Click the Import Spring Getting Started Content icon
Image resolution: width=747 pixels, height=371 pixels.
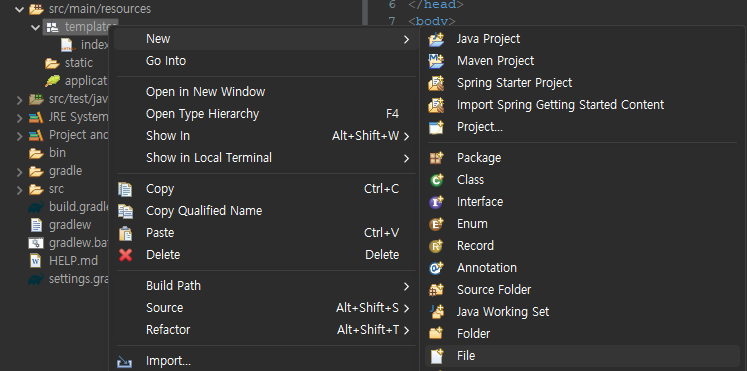pos(436,105)
